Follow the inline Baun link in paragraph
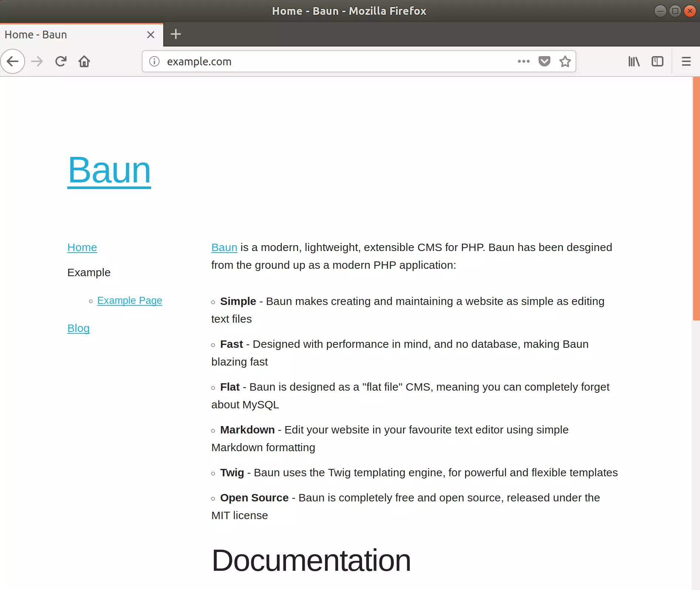This screenshot has height=590, width=700. [224, 247]
